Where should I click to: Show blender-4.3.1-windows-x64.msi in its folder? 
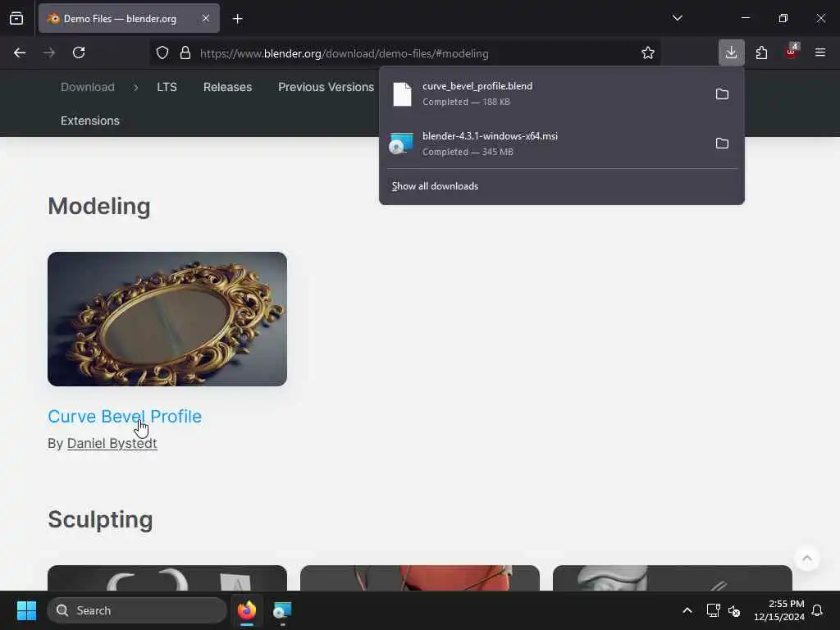coord(722,144)
